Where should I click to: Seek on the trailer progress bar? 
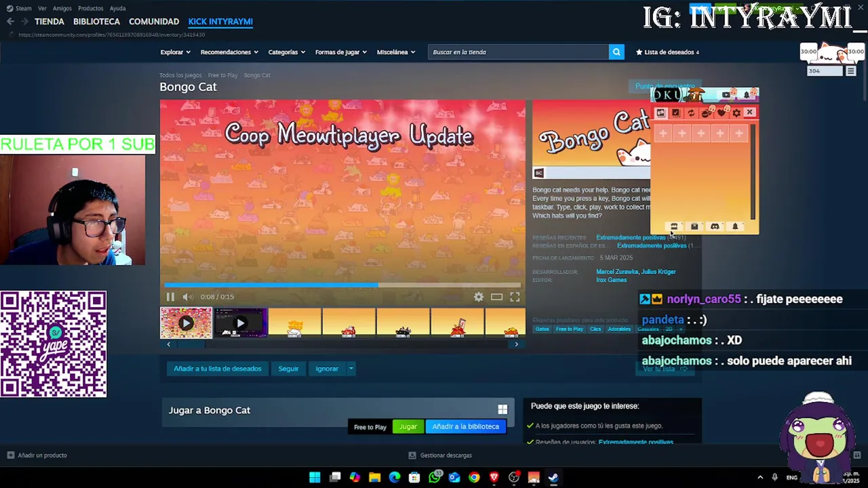(x=342, y=285)
